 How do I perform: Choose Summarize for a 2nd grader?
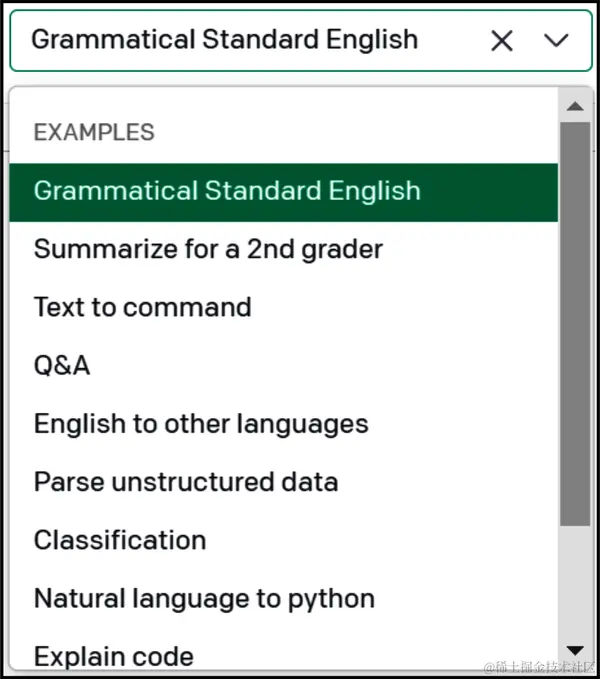pyautogui.click(x=284, y=250)
